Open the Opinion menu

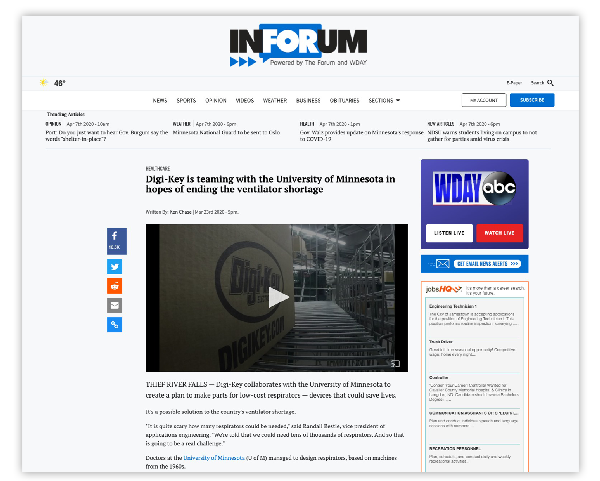pos(216,100)
